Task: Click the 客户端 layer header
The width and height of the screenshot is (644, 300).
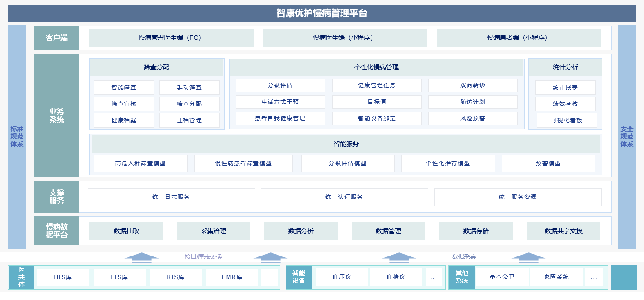Action: [x=57, y=38]
